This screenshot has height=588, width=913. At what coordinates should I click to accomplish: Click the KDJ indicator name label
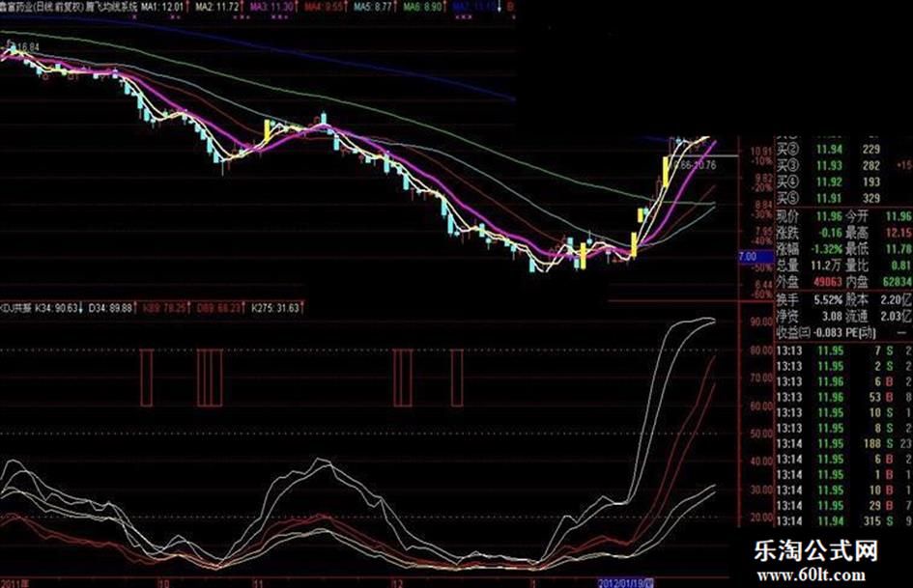[15, 307]
